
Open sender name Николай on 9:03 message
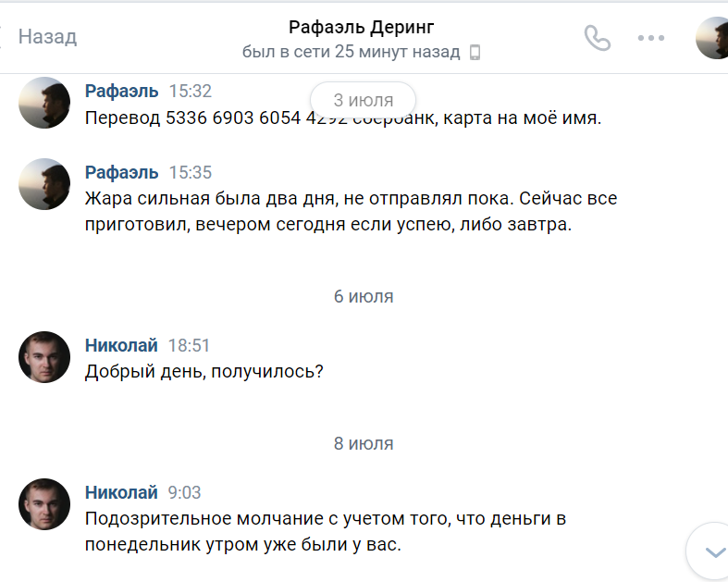pyautogui.click(x=121, y=492)
